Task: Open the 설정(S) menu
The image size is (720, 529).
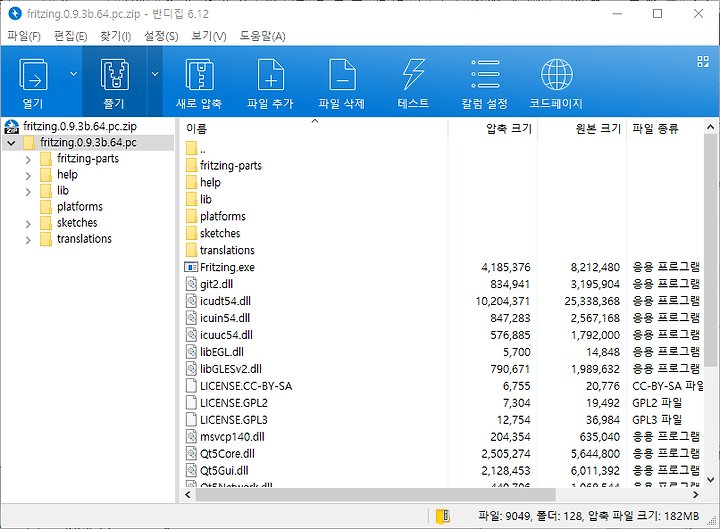Action: click(x=161, y=36)
